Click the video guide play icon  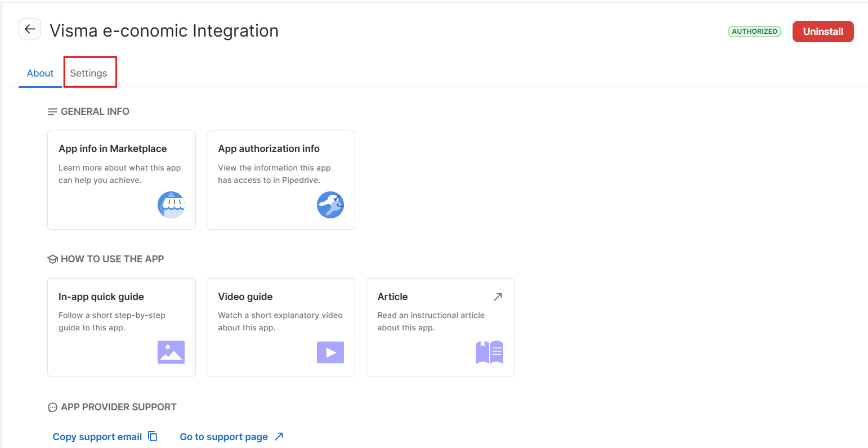coord(330,352)
